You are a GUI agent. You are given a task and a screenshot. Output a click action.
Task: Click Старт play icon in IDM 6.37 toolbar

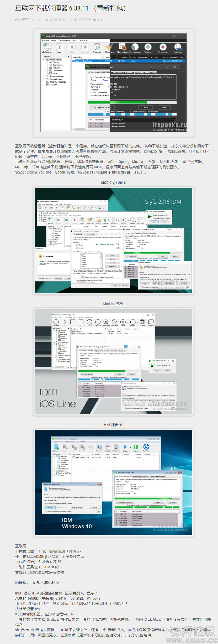(x=60, y=47)
